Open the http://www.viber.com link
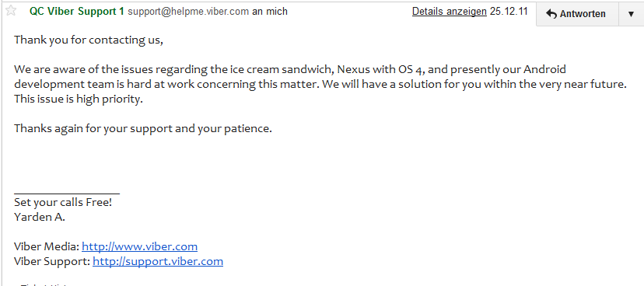644x286 pixels. click(x=140, y=246)
